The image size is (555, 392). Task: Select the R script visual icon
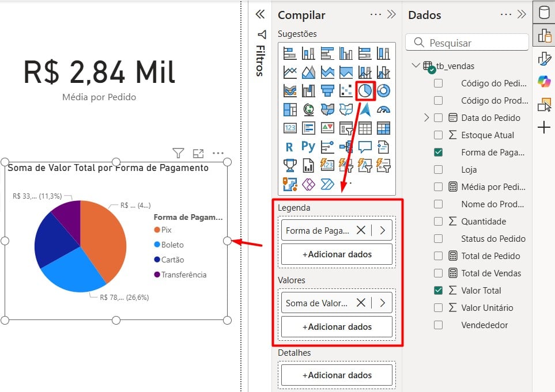coord(290,147)
